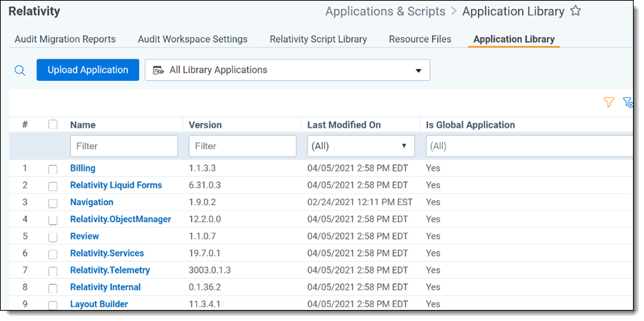
Task: Open the Audit Workspace Settings tab
Action: (192, 39)
